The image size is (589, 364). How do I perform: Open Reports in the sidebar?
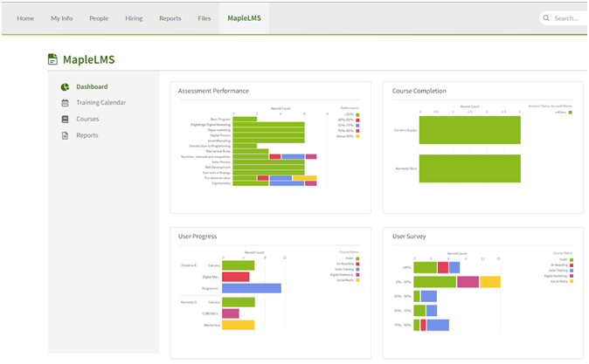[87, 135]
